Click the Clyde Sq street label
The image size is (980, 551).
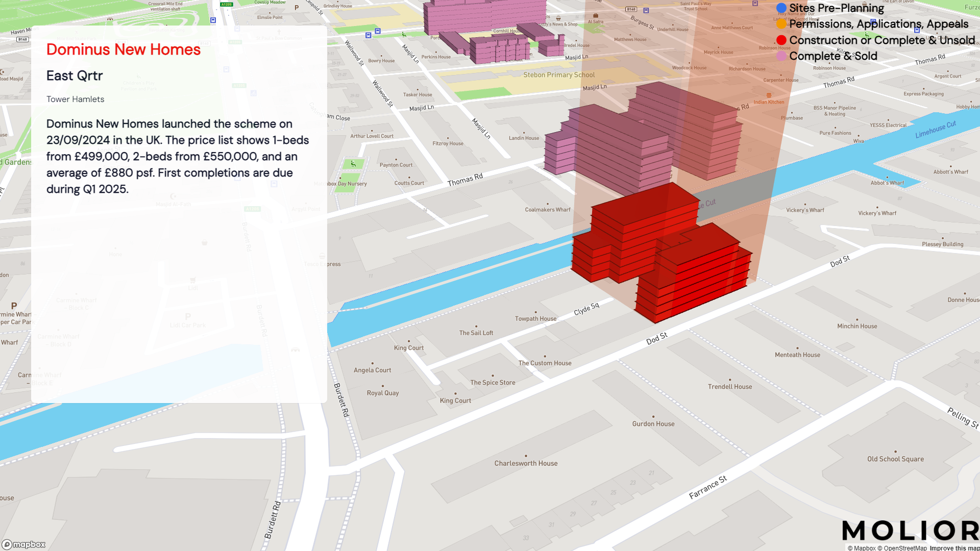[x=586, y=309]
